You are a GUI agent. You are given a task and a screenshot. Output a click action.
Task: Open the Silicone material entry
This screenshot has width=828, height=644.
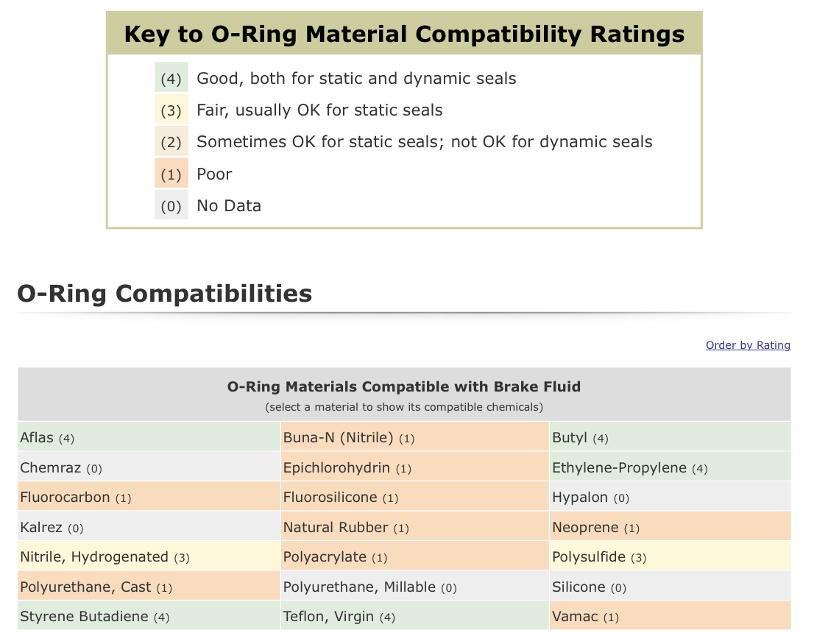(670, 587)
